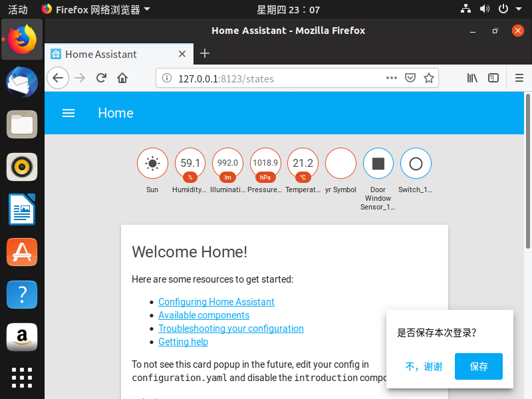532x399 pixels.
Task: Reload the page with the refresh button
Action: 101,78
